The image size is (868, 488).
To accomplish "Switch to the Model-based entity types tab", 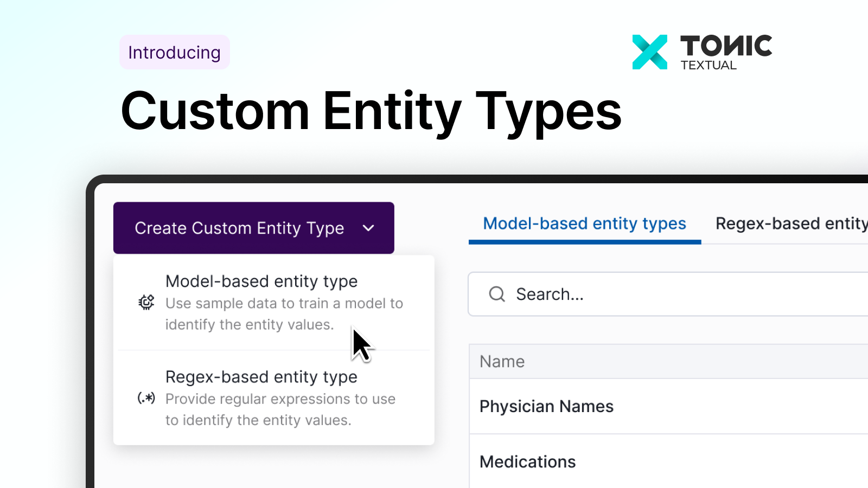I will (584, 224).
